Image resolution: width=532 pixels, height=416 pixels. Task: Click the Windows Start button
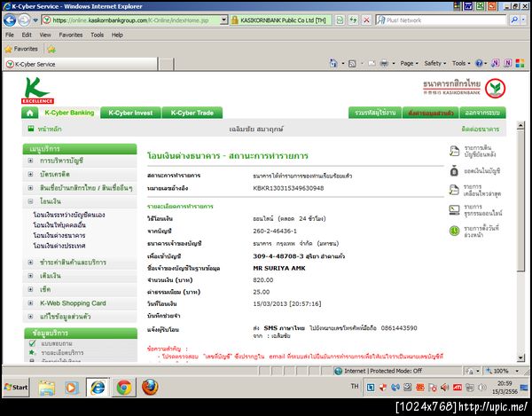pos(16,387)
